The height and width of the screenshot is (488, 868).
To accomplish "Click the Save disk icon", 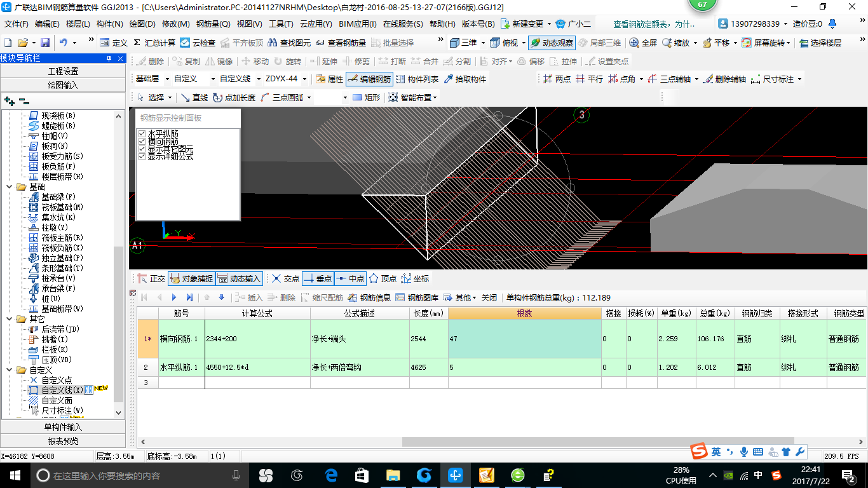I will (x=45, y=43).
